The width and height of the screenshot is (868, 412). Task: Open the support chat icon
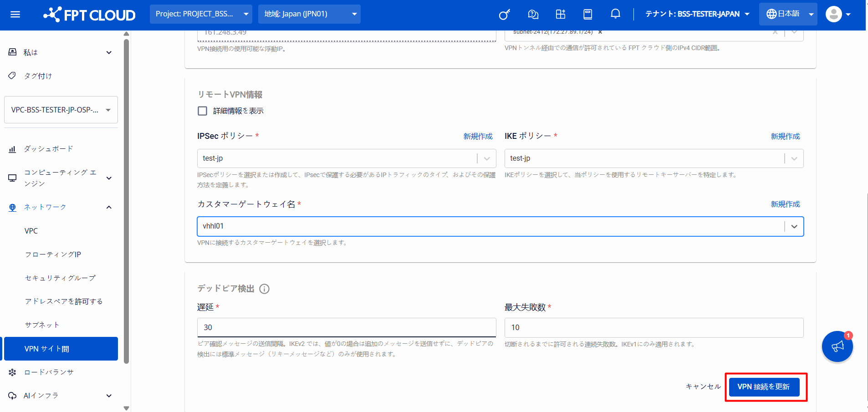click(x=533, y=15)
